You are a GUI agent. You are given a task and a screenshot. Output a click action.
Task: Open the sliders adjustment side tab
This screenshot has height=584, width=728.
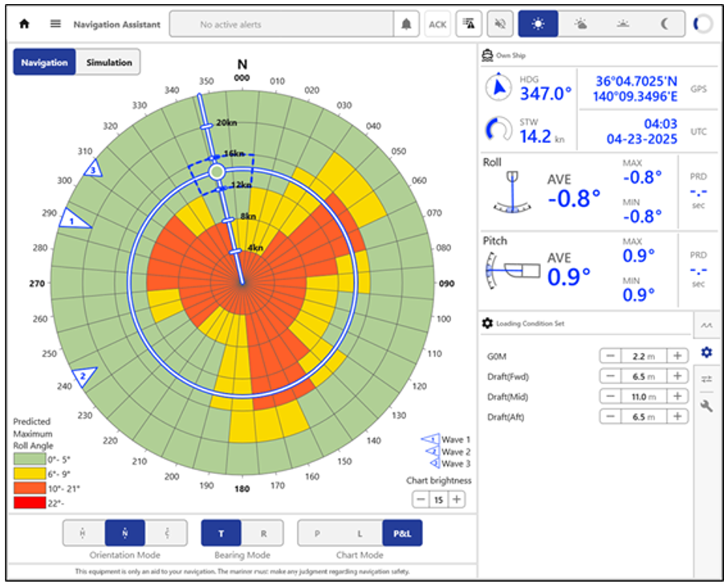click(x=706, y=379)
